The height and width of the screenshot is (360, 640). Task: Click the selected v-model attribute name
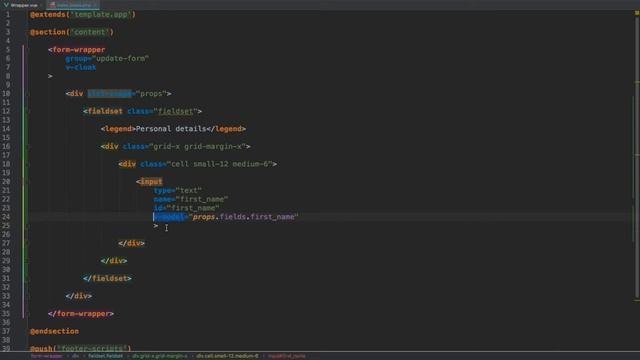click(169, 217)
